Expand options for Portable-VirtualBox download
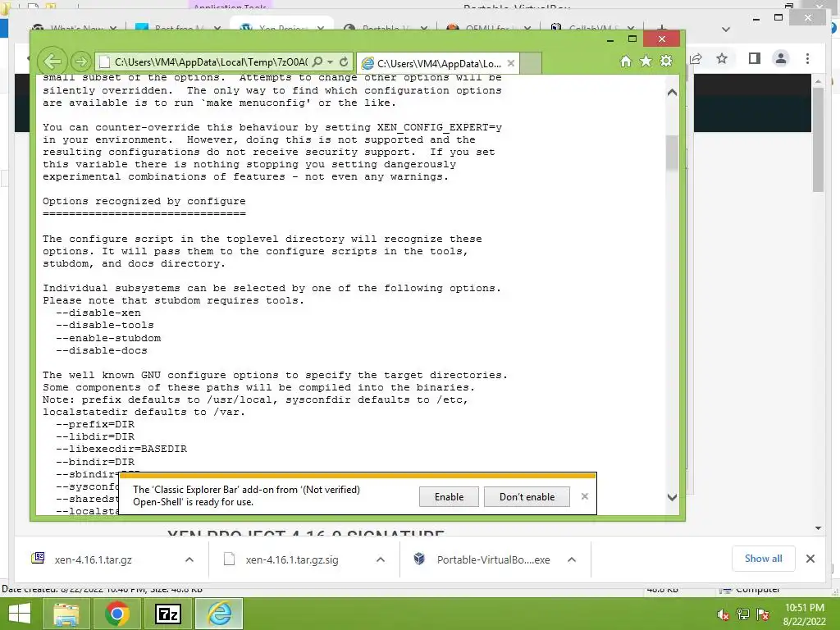The width and height of the screenshot is (840, 630). [572, 559]
